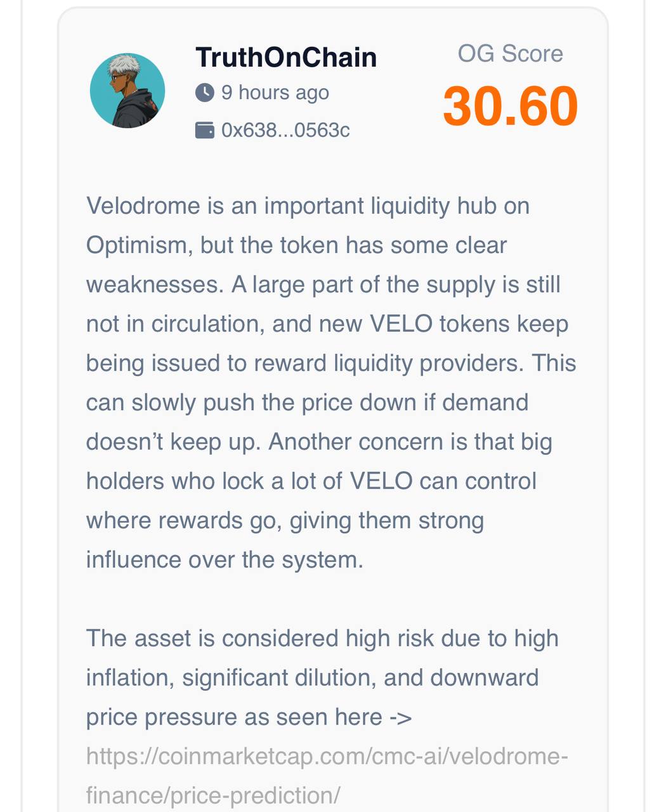Click the word "Optimism" in the review
The width and height of the screenshot is (666, 812).
[139, 246]
